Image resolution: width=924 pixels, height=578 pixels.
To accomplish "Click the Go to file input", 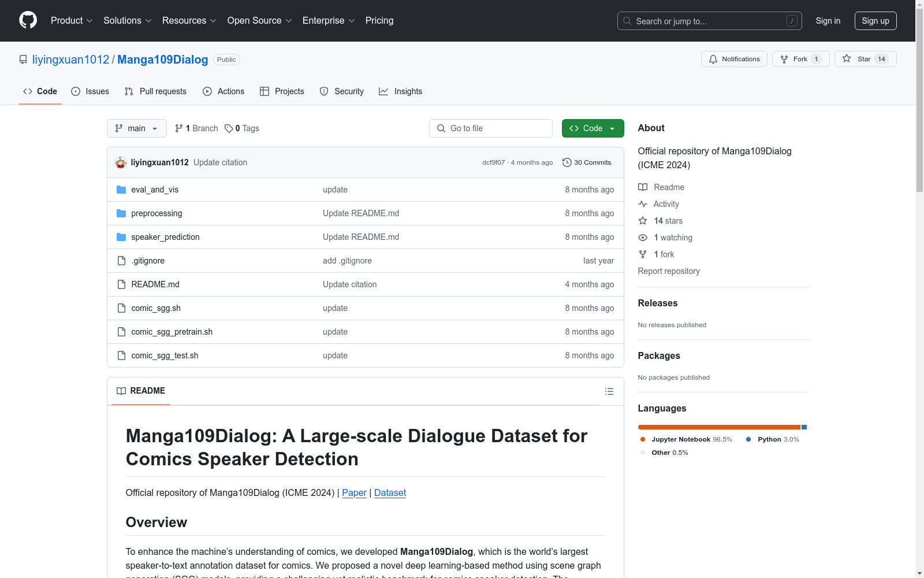I will [x=491, y=128].
